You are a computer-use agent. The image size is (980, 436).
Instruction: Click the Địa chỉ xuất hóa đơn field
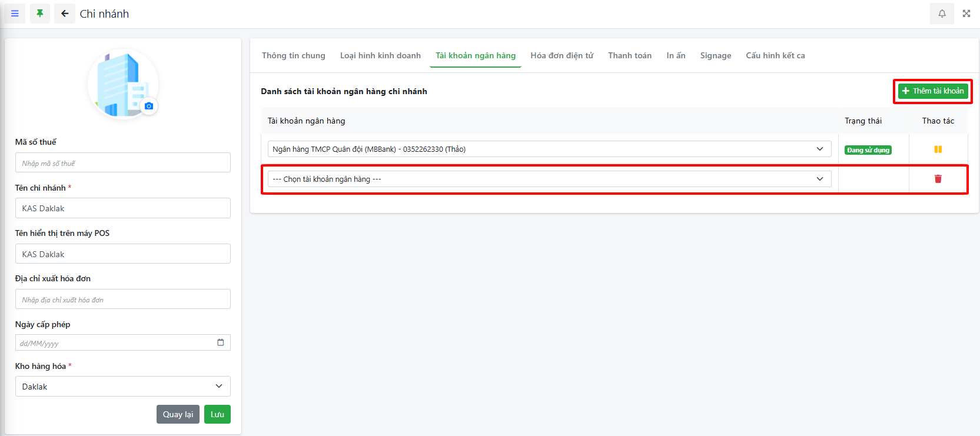point(122,299)
